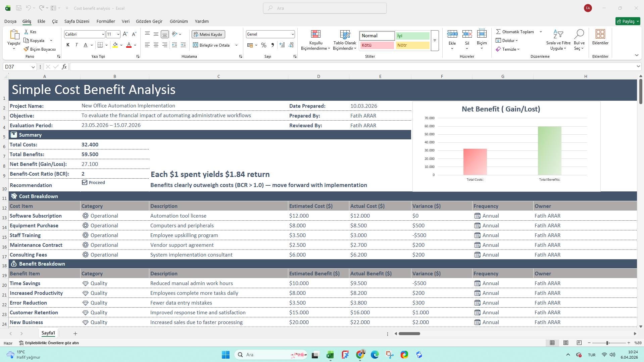Click Erişilebilirlik status bar message
The image size is (644, 362).
point(49,343)
